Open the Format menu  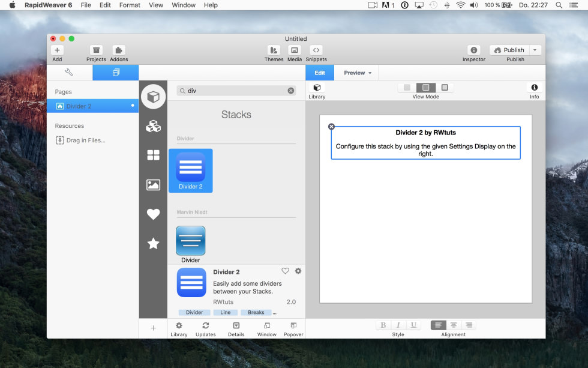coord(130,5)
